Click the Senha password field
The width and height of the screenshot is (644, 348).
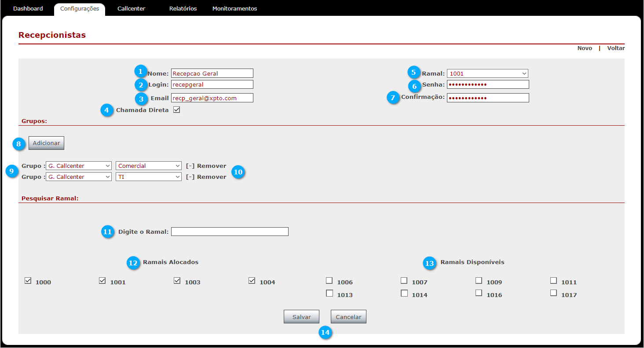pos(488,84)
